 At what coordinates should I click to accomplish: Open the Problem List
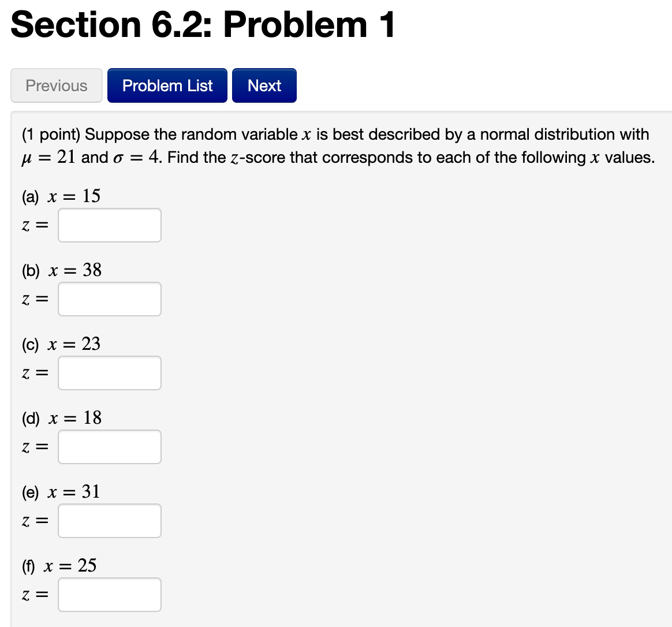[167, 85]
